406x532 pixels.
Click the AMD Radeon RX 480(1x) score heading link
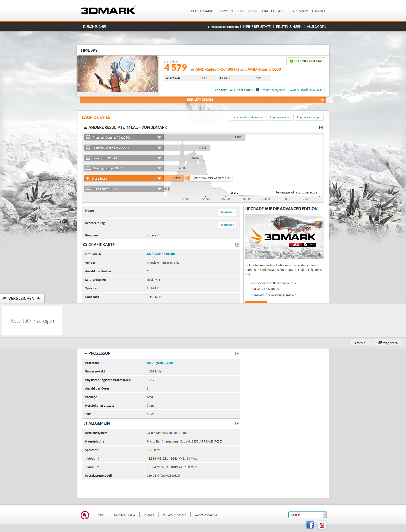(217, 69)
